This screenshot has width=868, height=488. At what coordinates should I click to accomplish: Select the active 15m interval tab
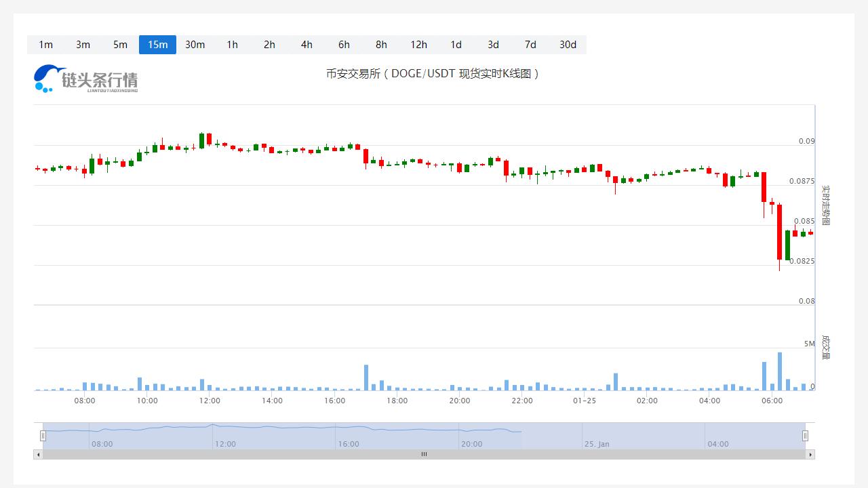coord(157,45)
